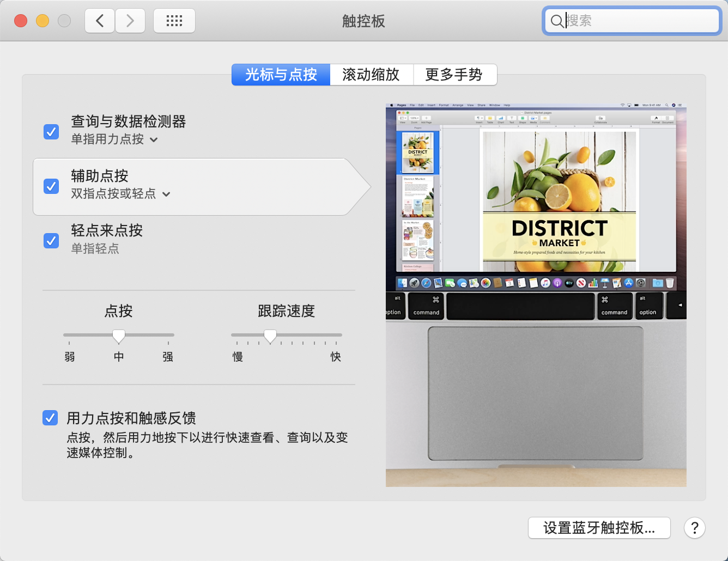Click the 快 label under 跟踪速度 slider
Viewport: 728px width, 561px height.
click(336, 357)
